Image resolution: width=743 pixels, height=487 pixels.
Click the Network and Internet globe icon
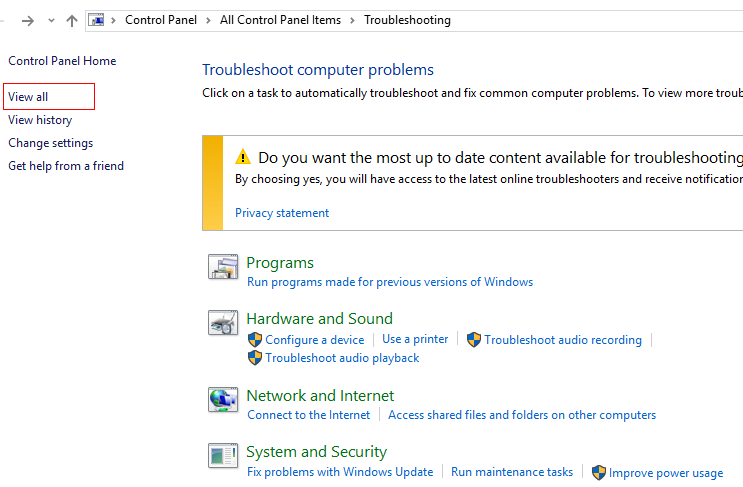click(x=223, y=400)
